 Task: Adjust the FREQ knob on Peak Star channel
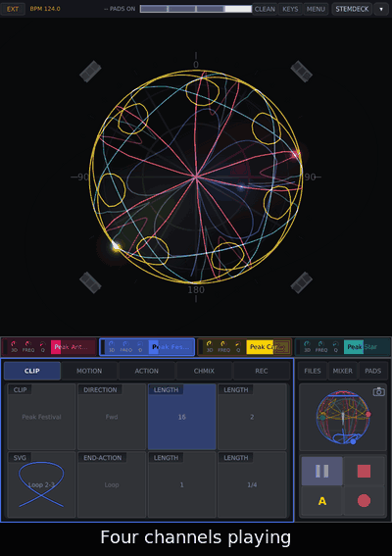(x=321, y=346)
